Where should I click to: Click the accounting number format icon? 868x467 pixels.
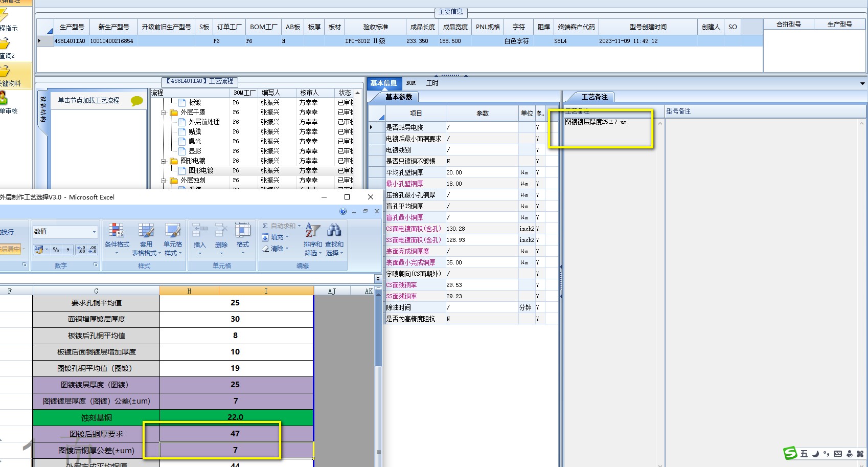pyautogui.click(x=39, y=250)
